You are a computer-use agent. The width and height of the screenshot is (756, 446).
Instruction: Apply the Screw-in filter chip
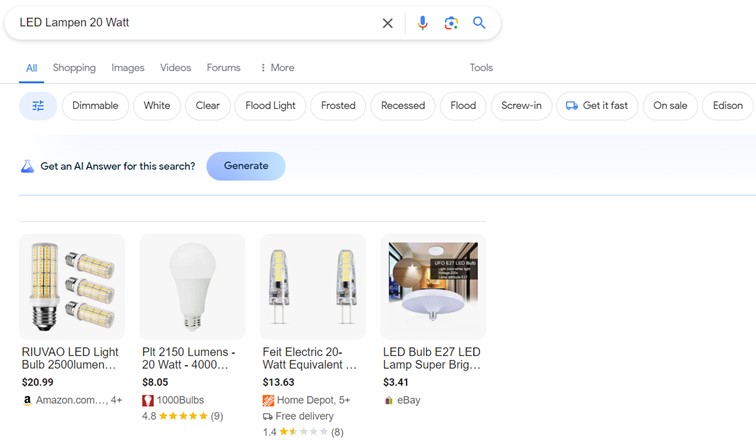(x=521, y=106)
